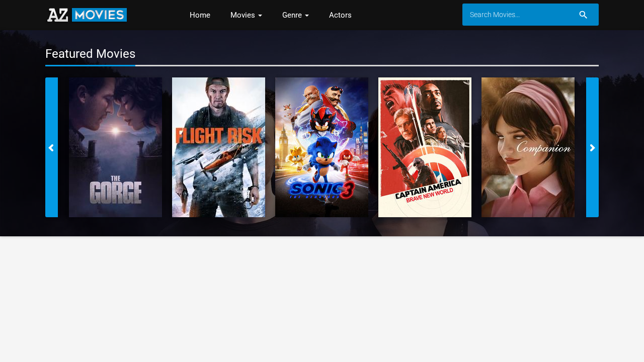The image size is (644, 362).
Task: Click the search magnifier icon
Action: (583, 15)
